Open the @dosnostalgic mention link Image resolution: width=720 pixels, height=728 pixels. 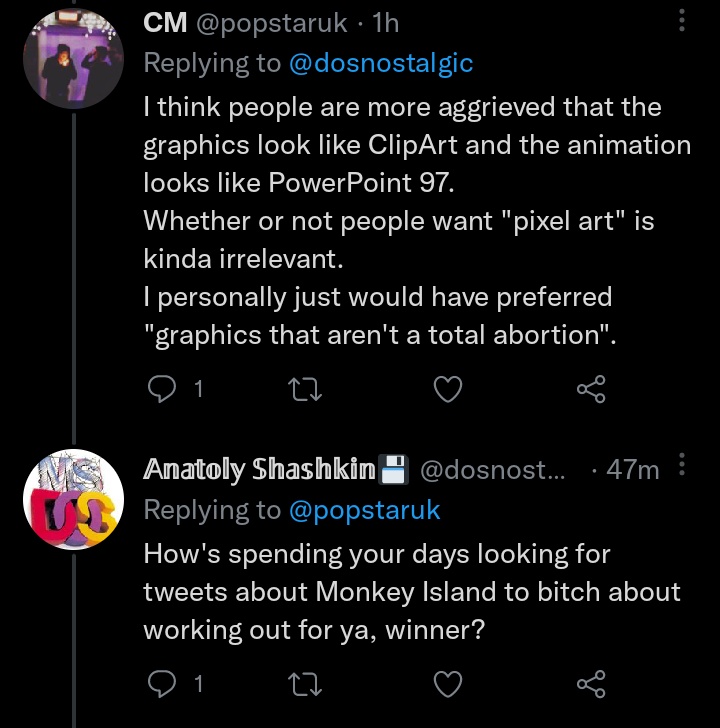(381, 63)
